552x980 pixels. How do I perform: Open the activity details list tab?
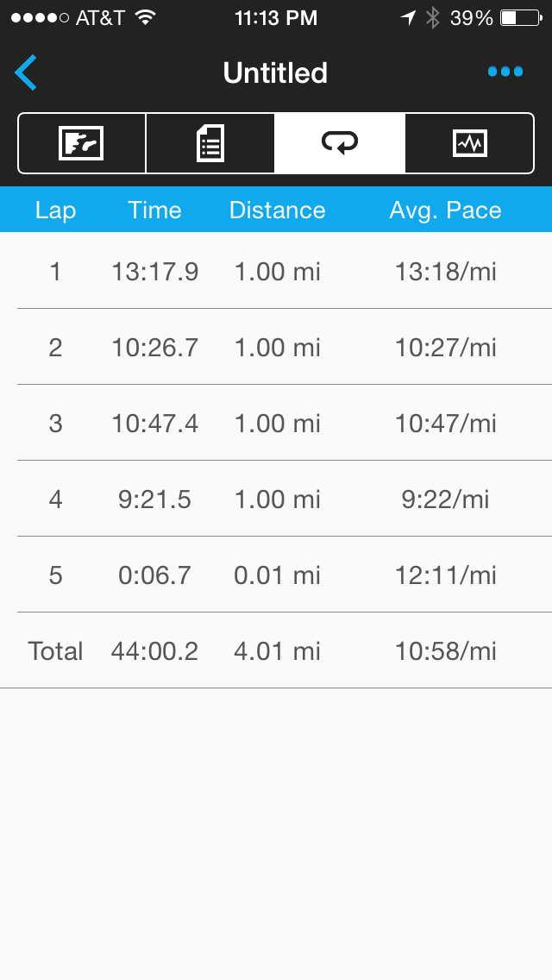(210, 143)
